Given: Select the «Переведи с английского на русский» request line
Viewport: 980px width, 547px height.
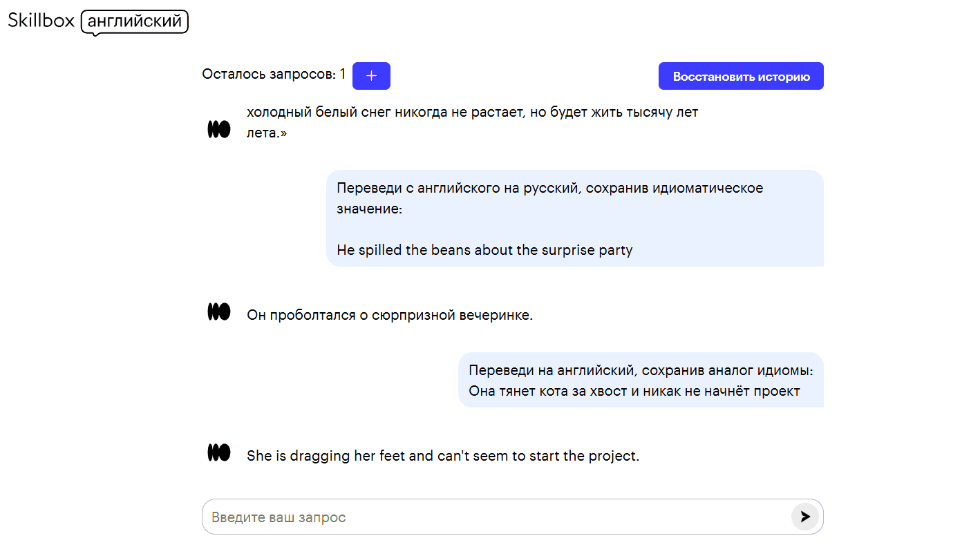Looking at the screenshot, I should (x=549, y=188).
